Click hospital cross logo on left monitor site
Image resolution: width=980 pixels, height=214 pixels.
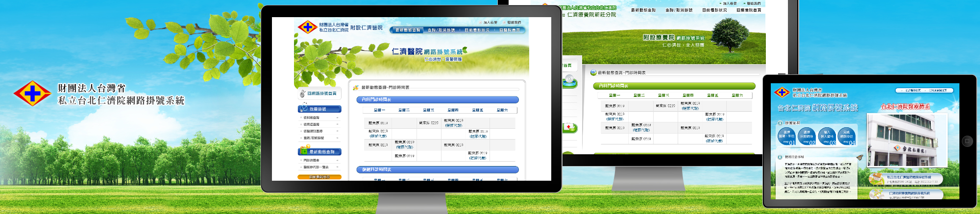click(x=307, y=27)
